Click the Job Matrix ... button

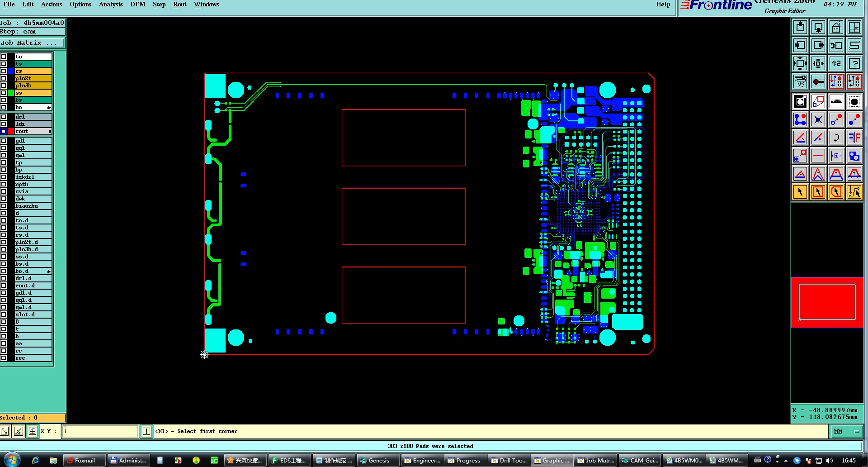(x=32, y=43)
